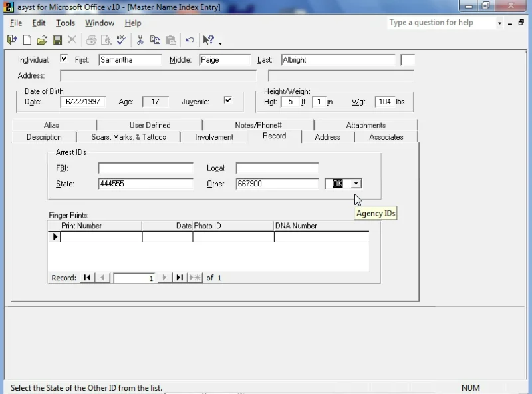Viewport: 532px width, 394px height.
Task: Click the Print toolbar icon
Action: coord(91,40)
